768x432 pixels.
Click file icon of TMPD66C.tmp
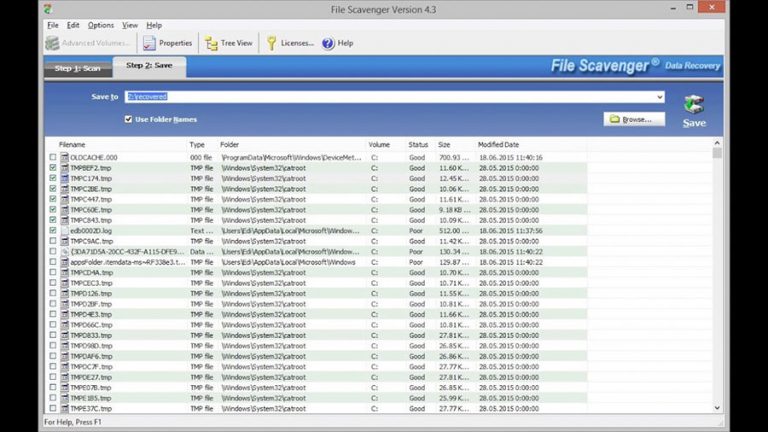64,325
